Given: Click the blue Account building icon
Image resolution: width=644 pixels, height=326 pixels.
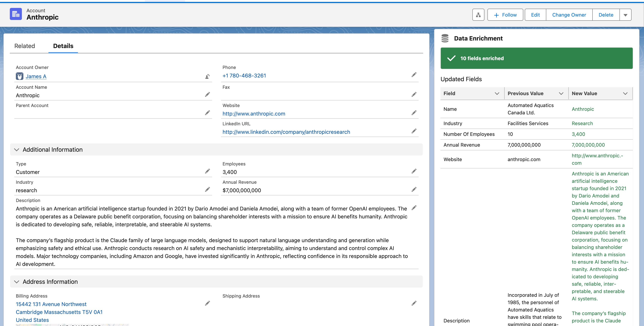Looking at the screenshot, I should (16, 14).
